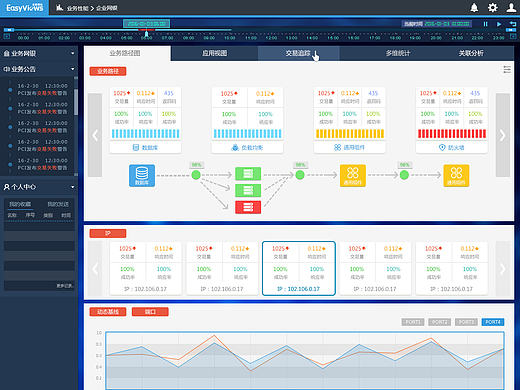Select the 我的收藏 tab in personal center
Screen dimensions: 520x390
pyautogui.click(x=20, y=204)
